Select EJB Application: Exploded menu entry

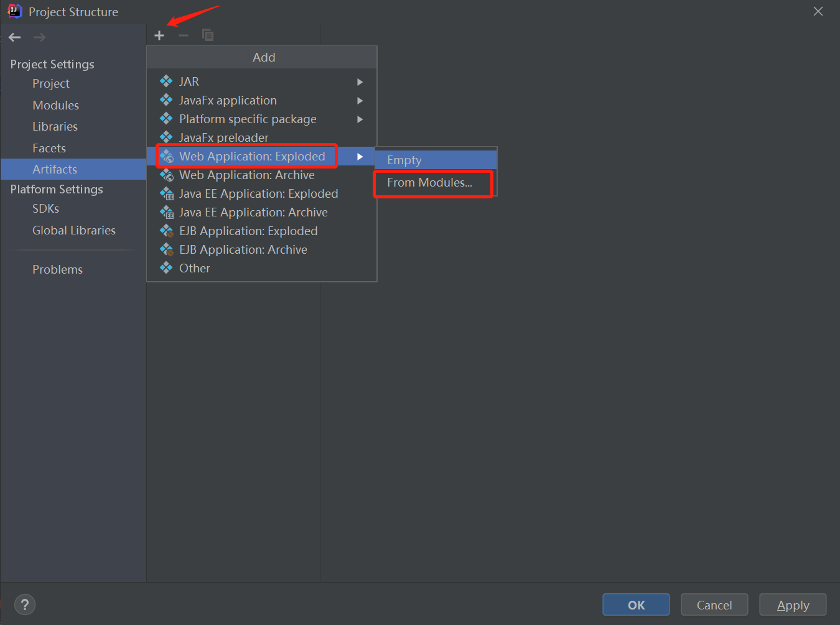click(262, 231)
